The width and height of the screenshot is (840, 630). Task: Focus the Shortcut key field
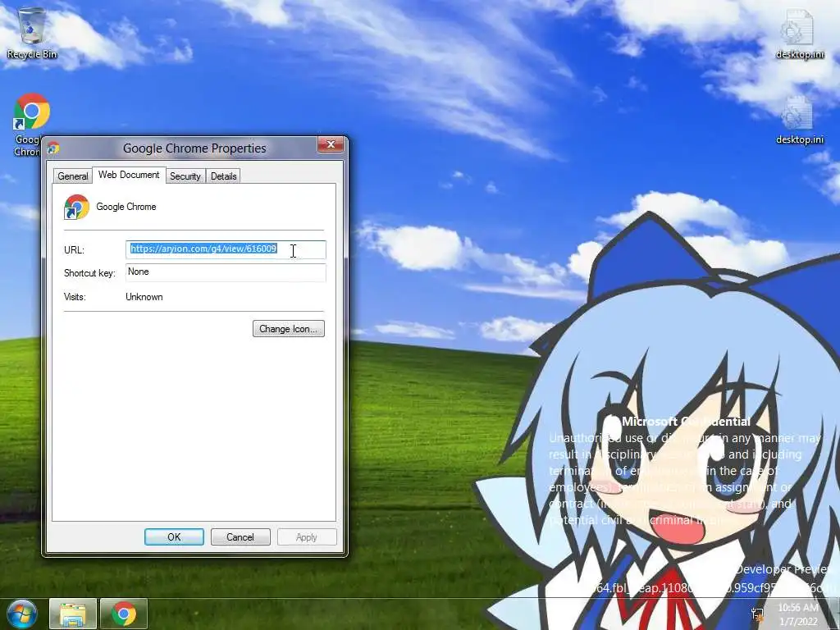(226, 272)
